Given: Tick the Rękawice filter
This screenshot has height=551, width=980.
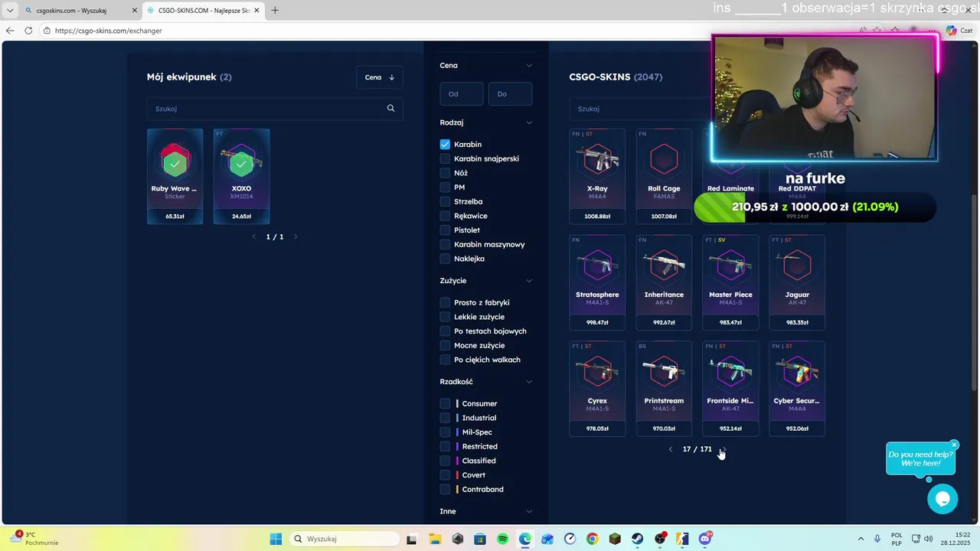Looking at the screenshot, I should pos(445,216).
